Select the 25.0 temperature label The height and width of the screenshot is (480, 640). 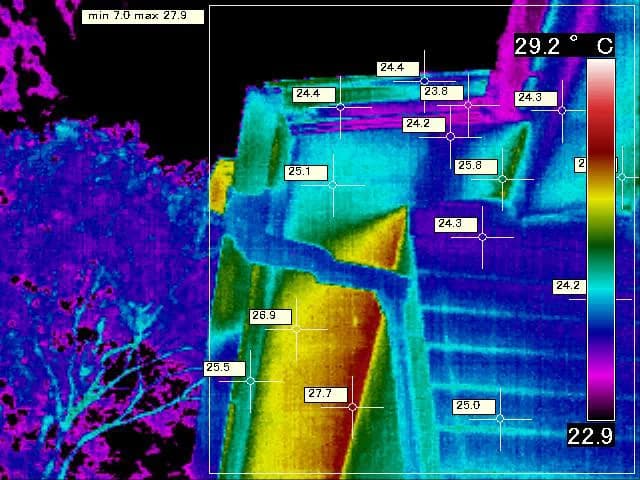(474, 407)
